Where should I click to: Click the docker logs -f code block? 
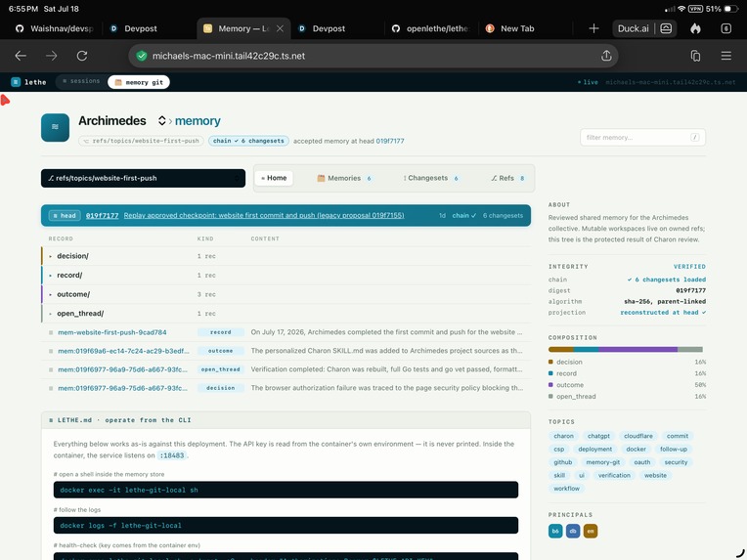click(286, 526)
